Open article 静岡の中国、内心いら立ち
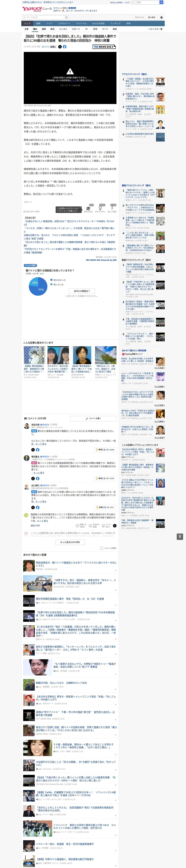Image resolution: width=186 pixels, height=868 pixels. [x=61, y=683]
